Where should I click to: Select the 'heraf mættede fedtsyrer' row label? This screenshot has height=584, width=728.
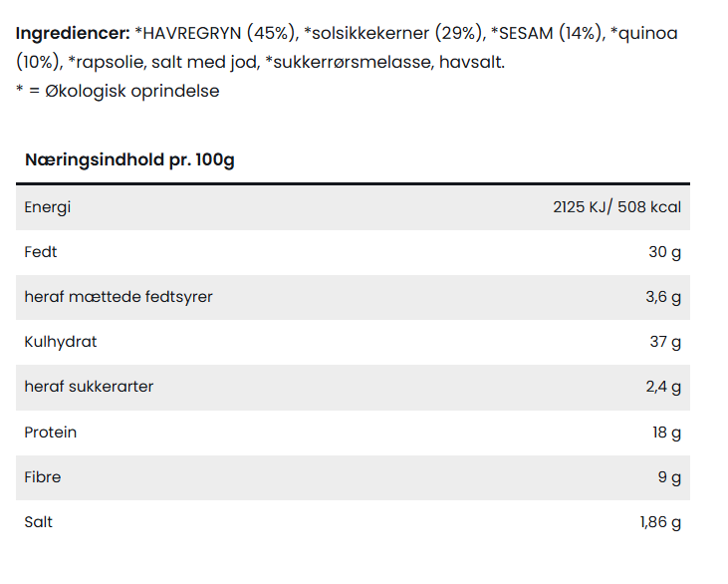(119, 297)
